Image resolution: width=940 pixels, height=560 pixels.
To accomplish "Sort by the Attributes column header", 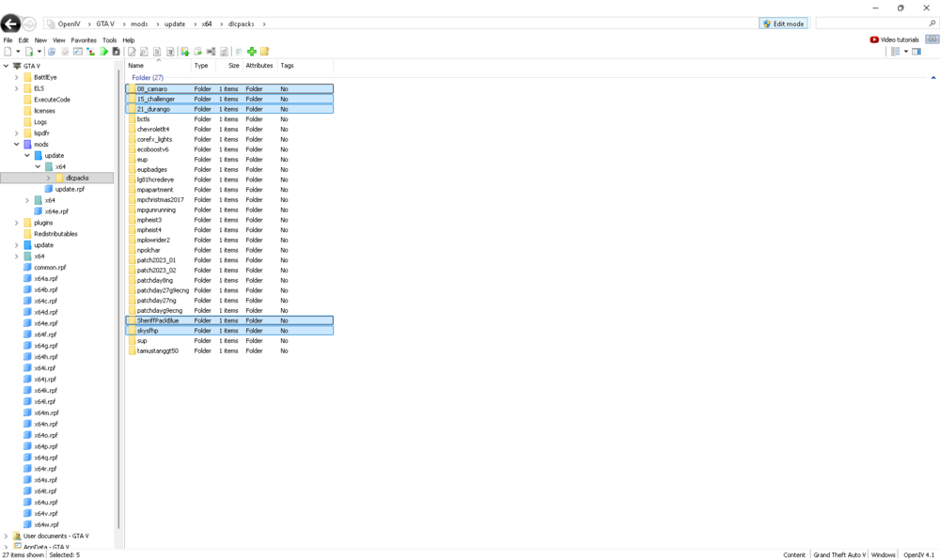I will point(259,65).
